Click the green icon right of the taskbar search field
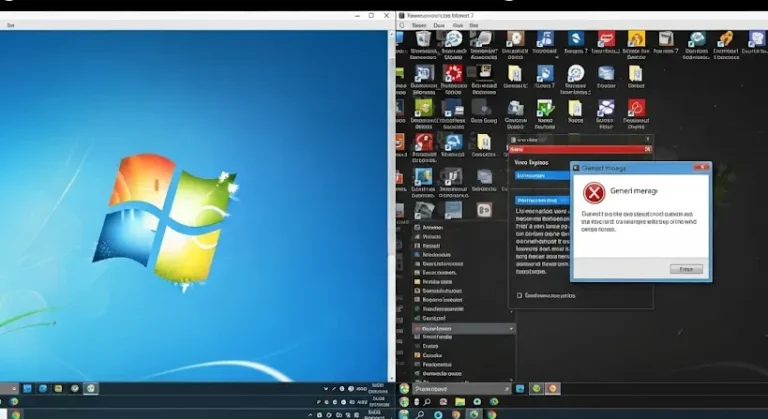768x419 pixels. click(536, 389)
